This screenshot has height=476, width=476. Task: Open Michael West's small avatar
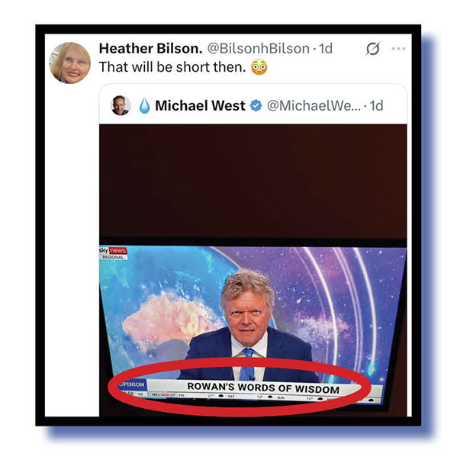[121, 105]
